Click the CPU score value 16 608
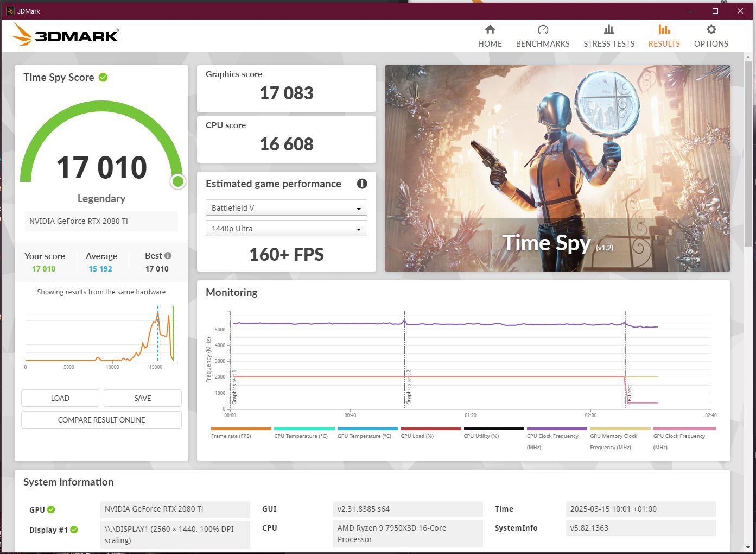This screenshot has width=756, height=554. coord(287,144)
